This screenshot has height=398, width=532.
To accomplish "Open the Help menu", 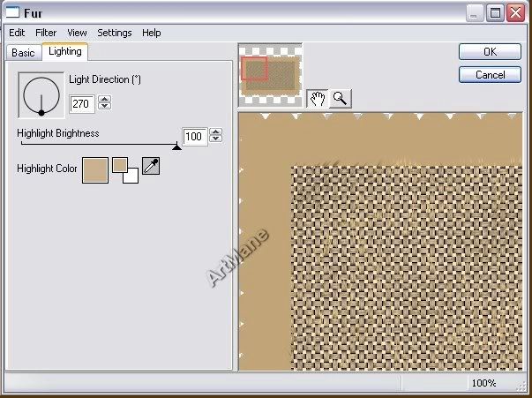I will [152, 33].
